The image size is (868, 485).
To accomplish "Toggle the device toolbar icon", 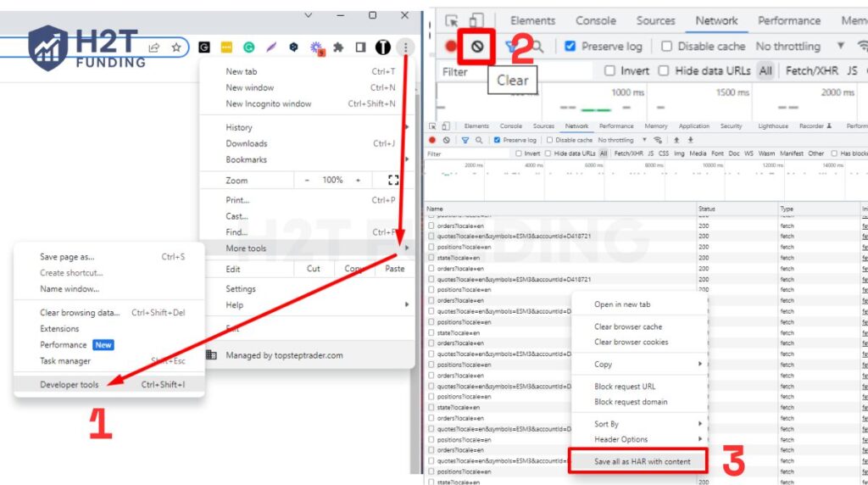I will coord(476,21).
